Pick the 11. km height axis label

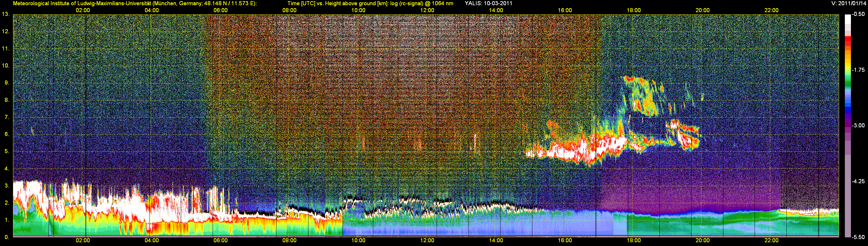[x=5, y=49]
